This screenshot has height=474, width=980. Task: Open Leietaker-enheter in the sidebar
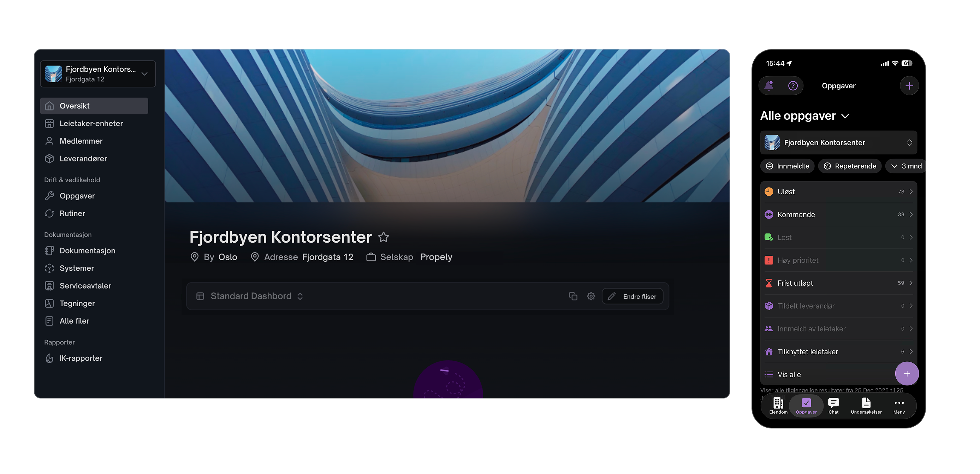(91, 123)
